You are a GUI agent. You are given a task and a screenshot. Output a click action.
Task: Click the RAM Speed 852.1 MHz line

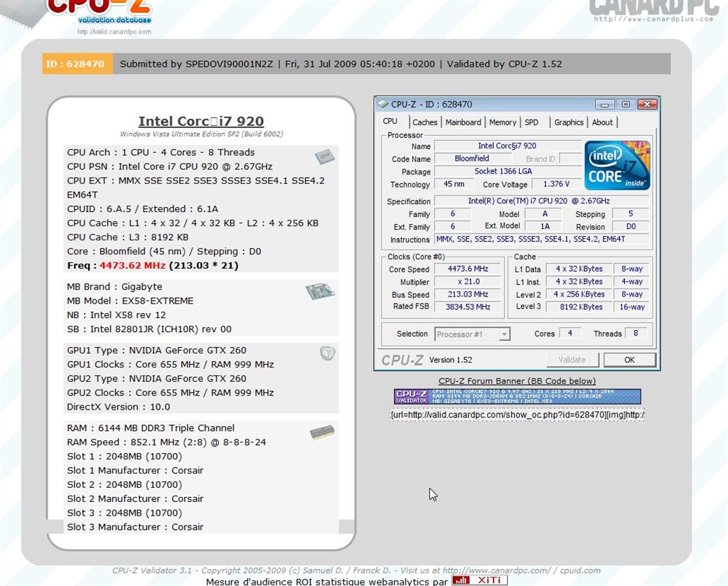pyautogui.click(x=166, y=442)
